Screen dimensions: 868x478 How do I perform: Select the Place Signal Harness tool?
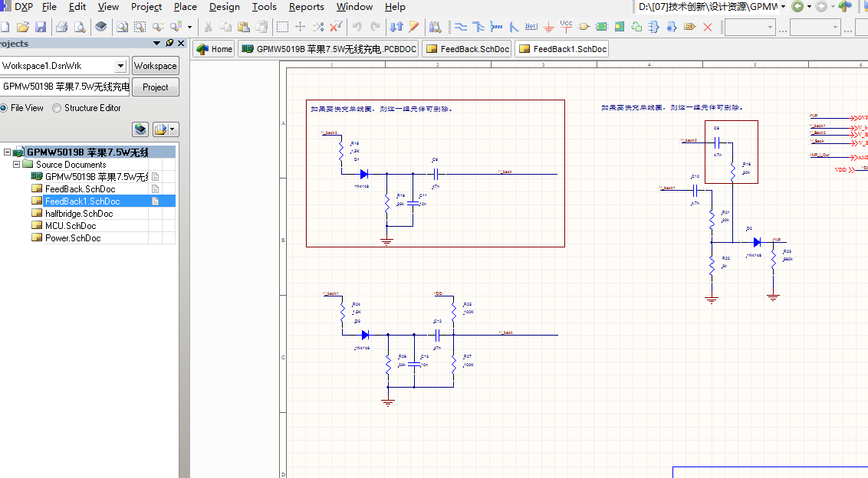(x=496, y=27)
